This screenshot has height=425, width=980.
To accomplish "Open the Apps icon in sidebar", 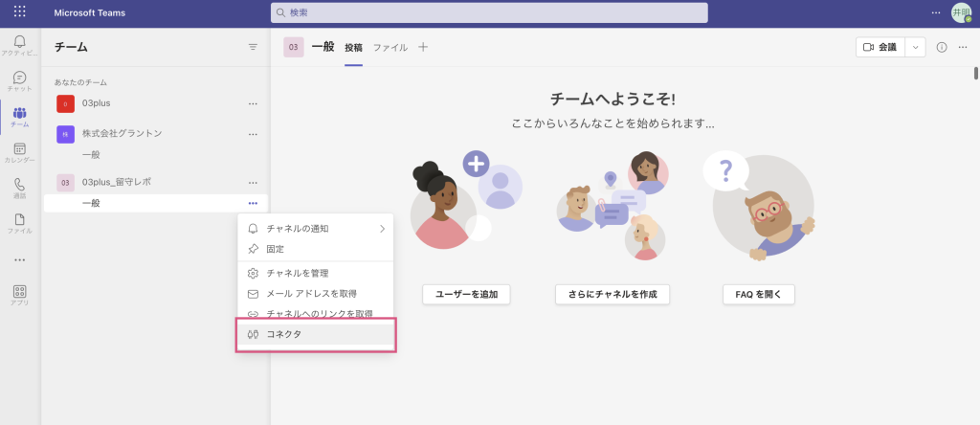I will [x=19, y=294].
